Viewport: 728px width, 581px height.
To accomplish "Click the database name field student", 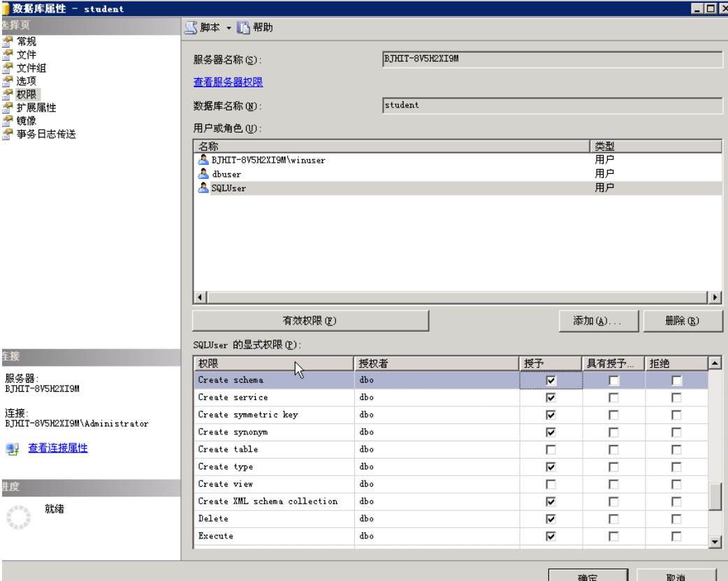I will click(552, 105).
